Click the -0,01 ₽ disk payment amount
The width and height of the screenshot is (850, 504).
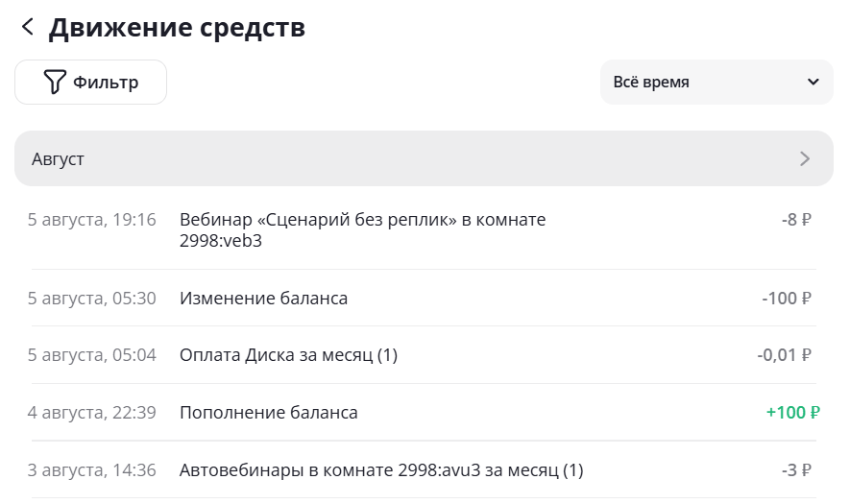784,355
